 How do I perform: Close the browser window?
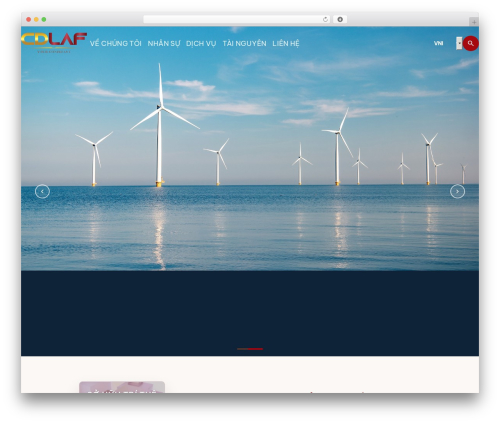[x=29, y=19]
